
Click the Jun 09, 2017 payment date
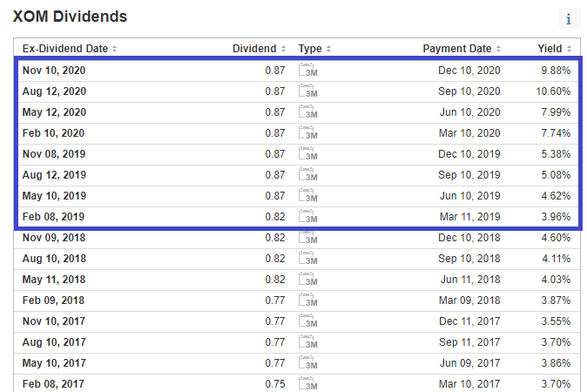[470, 364]
